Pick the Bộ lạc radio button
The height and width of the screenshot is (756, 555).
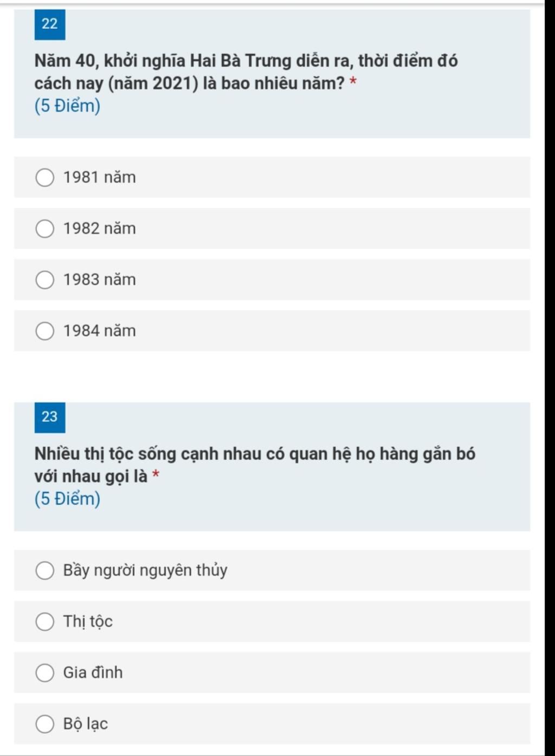pos(44,724)
